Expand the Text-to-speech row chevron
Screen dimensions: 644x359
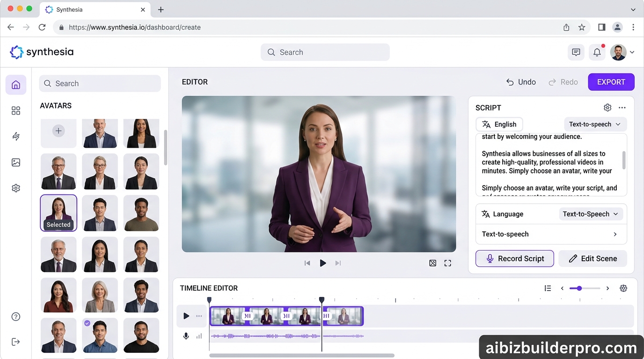615,234
